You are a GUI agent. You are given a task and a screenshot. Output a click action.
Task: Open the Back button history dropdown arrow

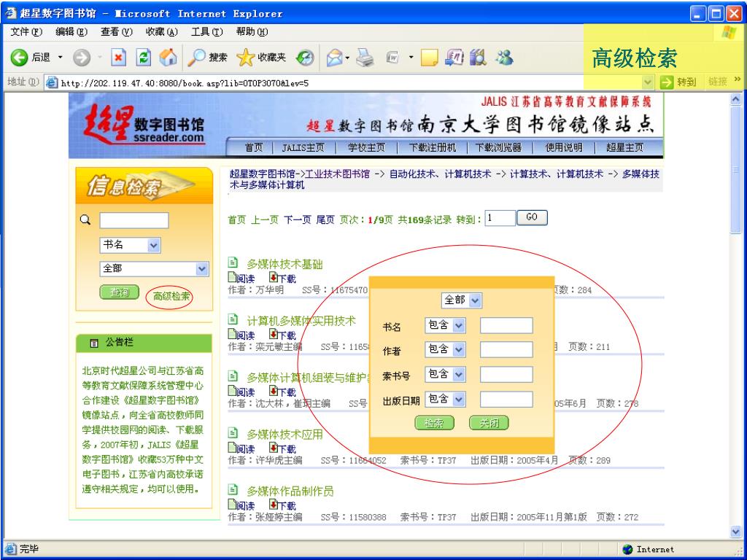61,58
